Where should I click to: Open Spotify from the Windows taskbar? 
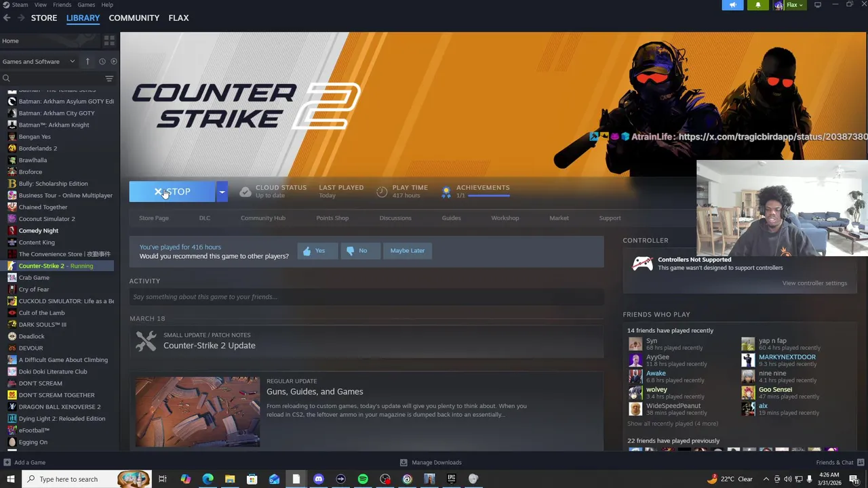[363, 479]
